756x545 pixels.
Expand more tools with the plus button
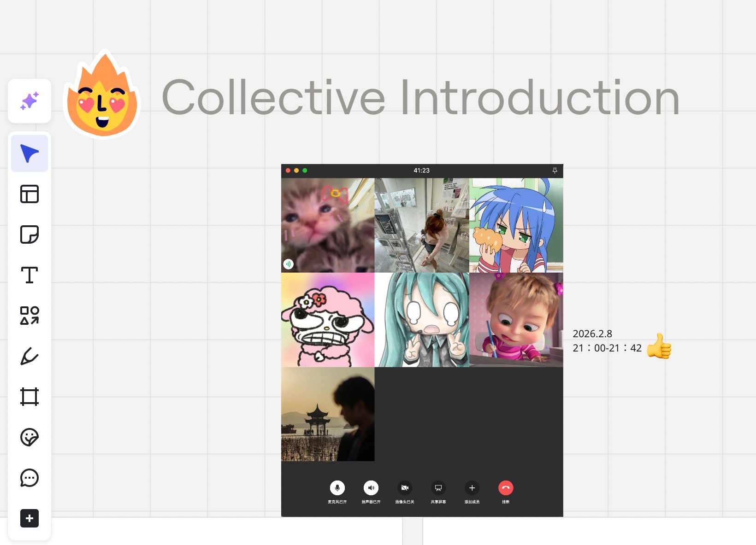tap(30, 518)
